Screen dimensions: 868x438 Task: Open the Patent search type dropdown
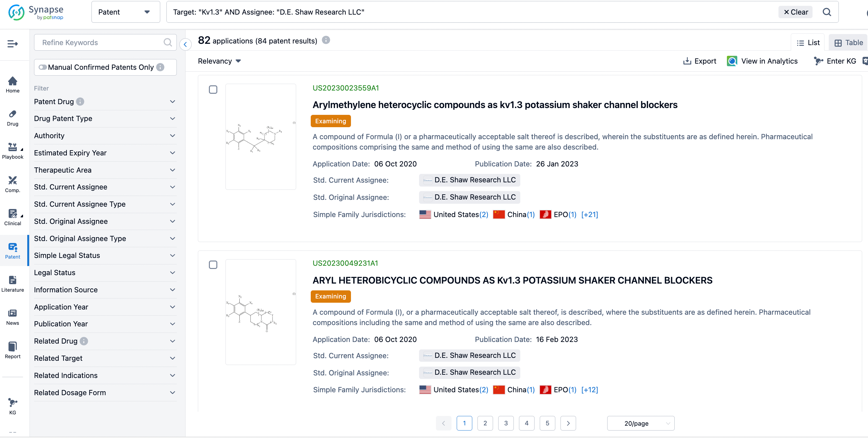[125, 12]
